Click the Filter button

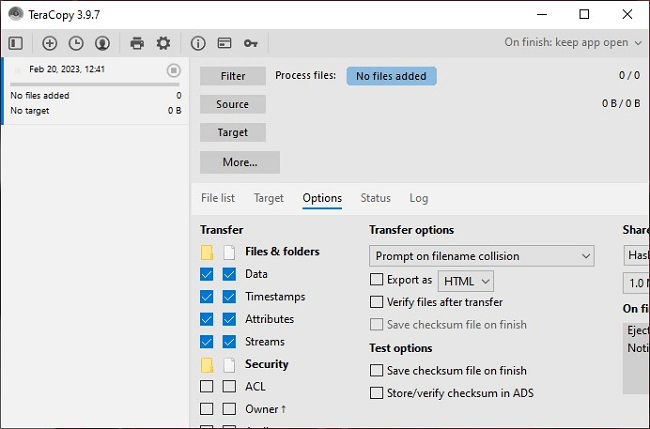point(233,76)
